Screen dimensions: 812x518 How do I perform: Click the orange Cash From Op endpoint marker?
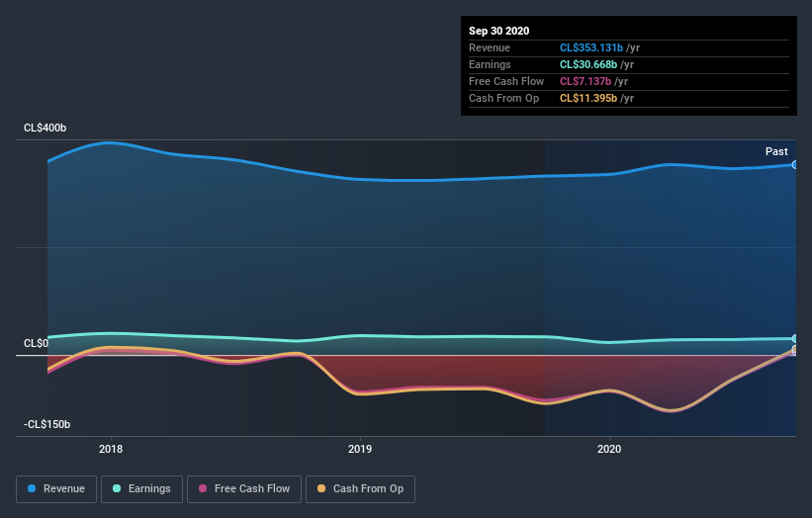coord(795,349)
